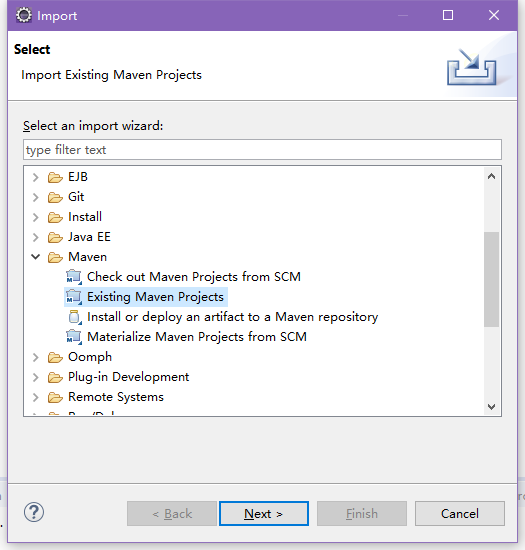
Task: Click the Git folder icon
Action: (55, 197)
